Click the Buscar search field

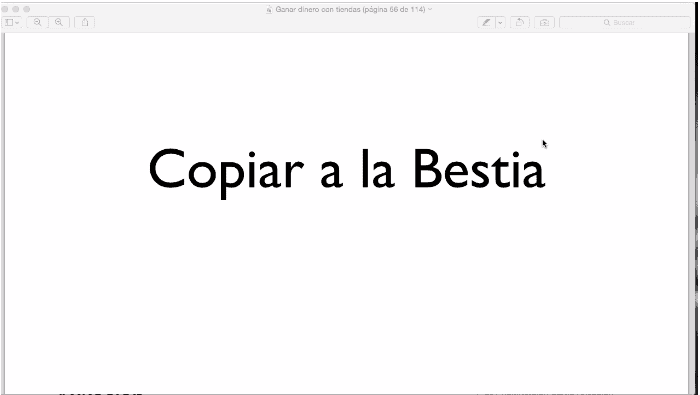click(625, 22)
